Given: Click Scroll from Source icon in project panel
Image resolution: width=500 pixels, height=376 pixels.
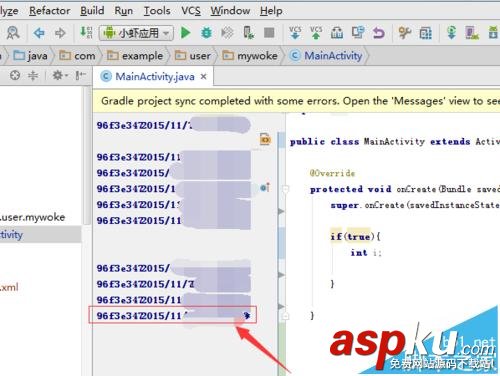Looking at the screenshot, I should pos(15,76).
